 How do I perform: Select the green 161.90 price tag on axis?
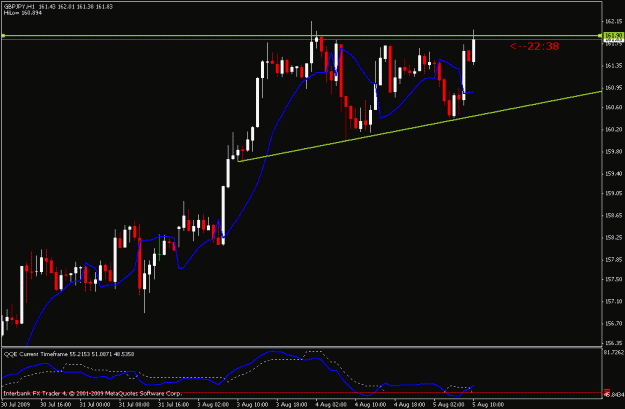613,36
